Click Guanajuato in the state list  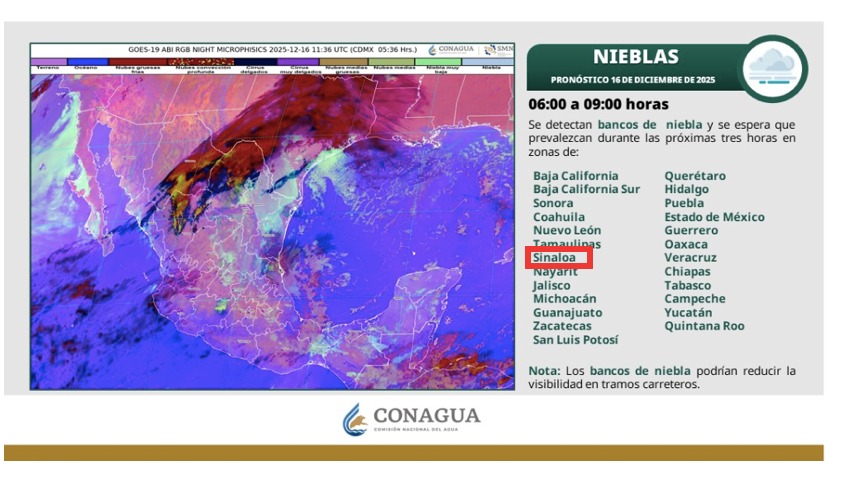click(567, 313)
